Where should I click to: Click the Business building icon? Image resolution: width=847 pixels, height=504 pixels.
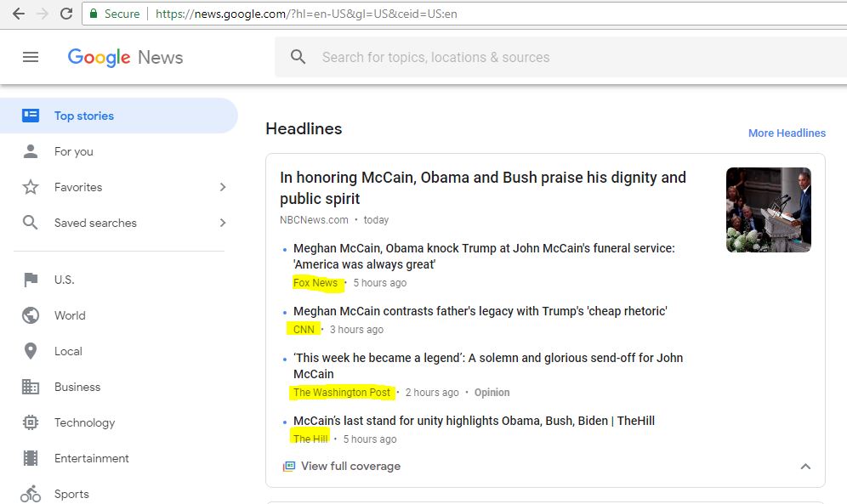coord(31,387)
